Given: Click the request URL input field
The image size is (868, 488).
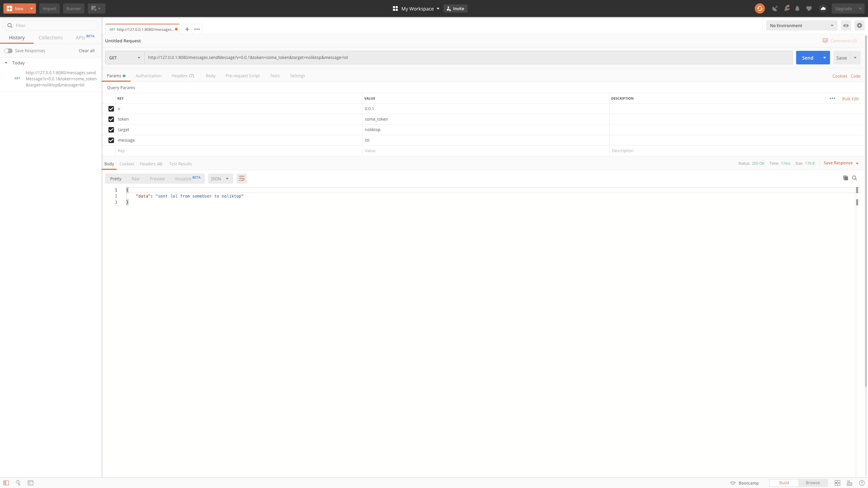Looking at the screenshot, I should coord(468,58).
